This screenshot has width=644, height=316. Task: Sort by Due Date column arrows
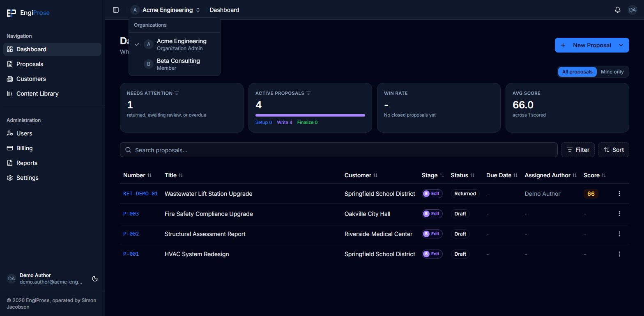click(x=515, y=175)
